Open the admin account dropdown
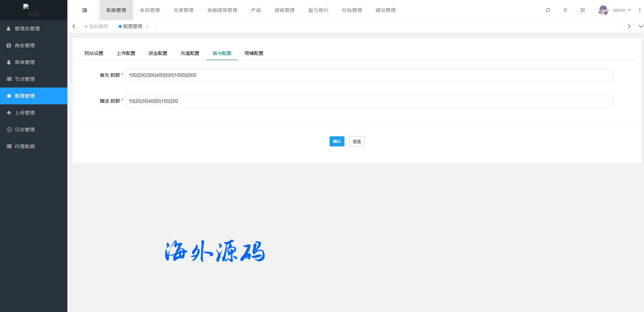 pyautogui.click(x=622, y=10)
